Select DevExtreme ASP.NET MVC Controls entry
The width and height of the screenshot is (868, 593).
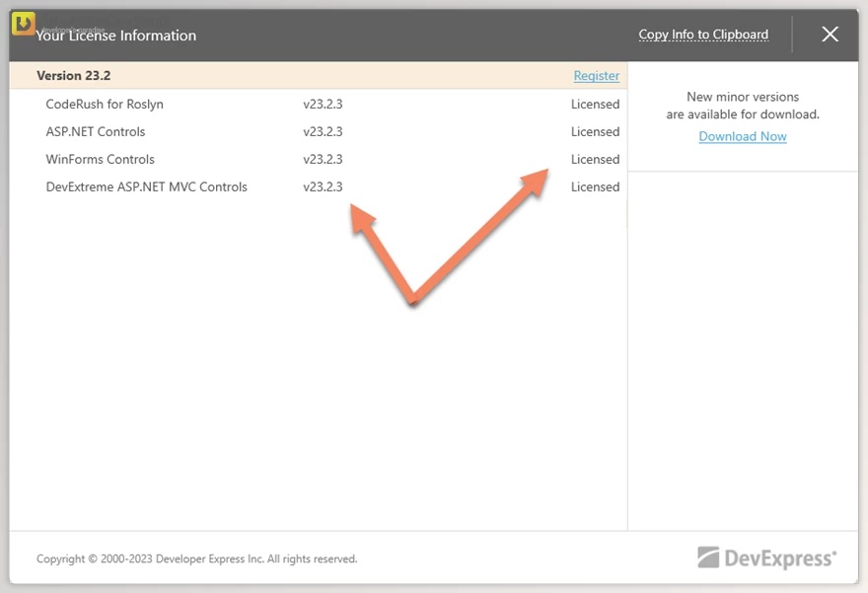146,187
